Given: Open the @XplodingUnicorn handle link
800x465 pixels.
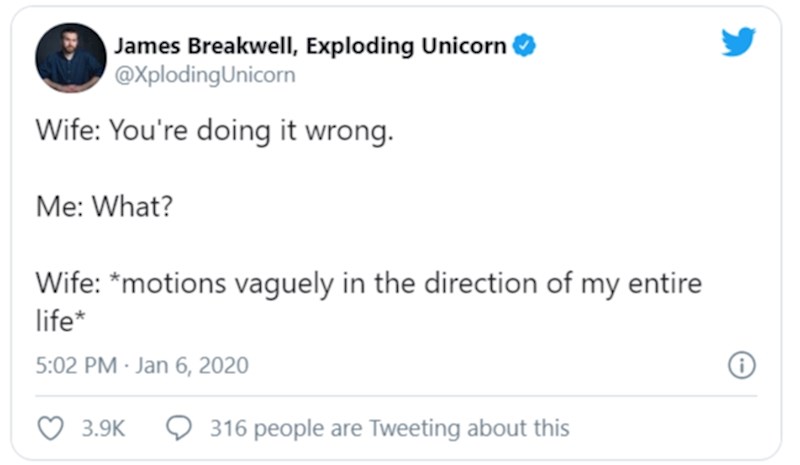Looking at the screenshot, I should (204, 75).
